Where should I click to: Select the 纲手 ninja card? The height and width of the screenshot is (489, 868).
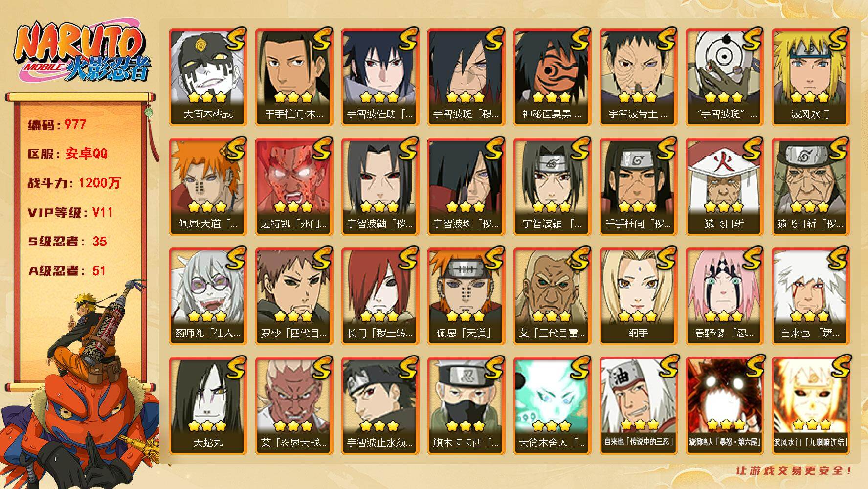point(638,296)
